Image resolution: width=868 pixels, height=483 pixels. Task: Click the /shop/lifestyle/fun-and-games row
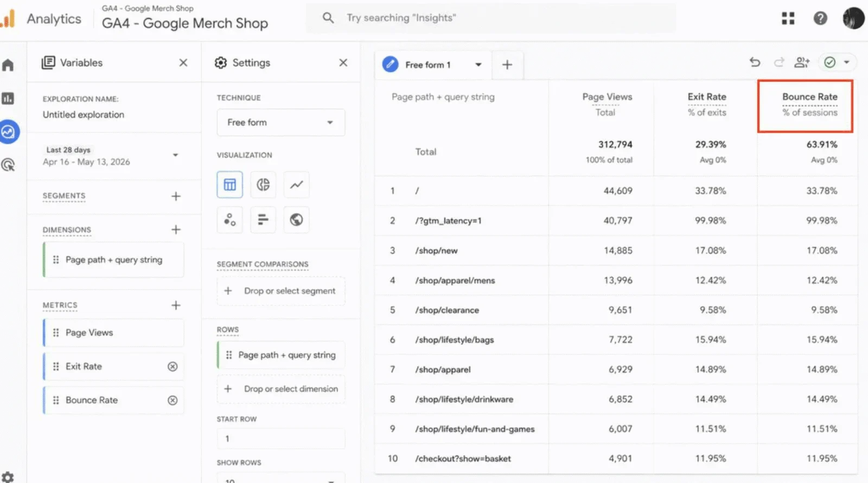[616, 429]
